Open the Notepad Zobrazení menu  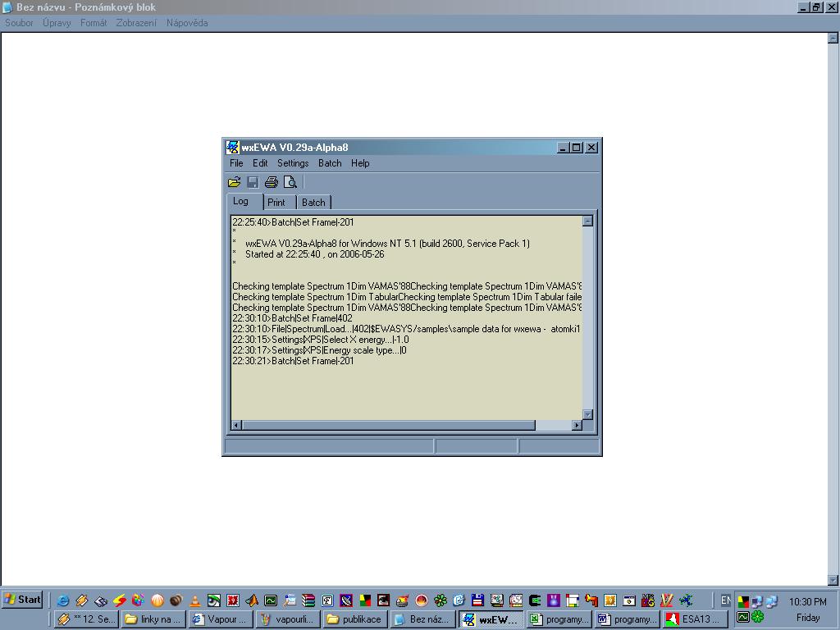(x=137, y=23)
